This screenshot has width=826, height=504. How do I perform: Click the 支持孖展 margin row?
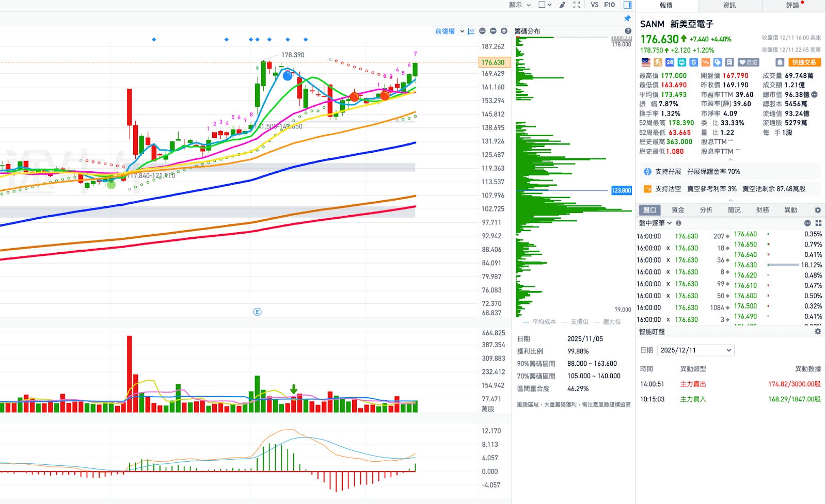(x=730, y=171)
